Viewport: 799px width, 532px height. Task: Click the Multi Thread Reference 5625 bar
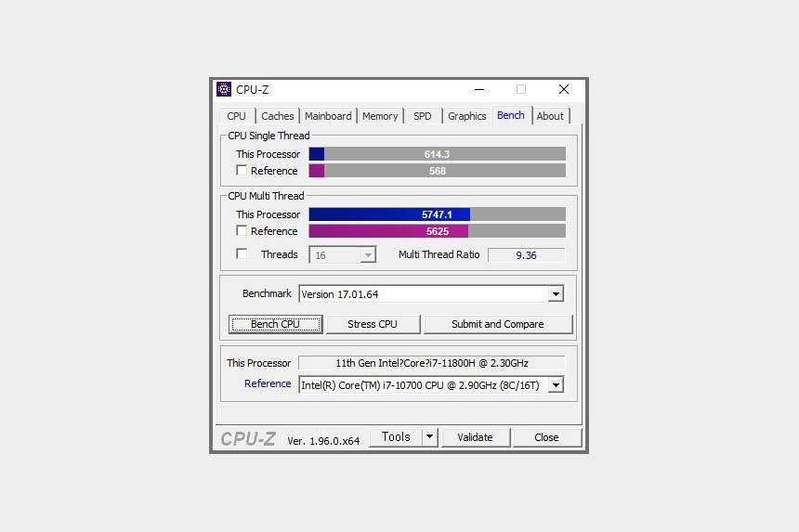point(438,231)
